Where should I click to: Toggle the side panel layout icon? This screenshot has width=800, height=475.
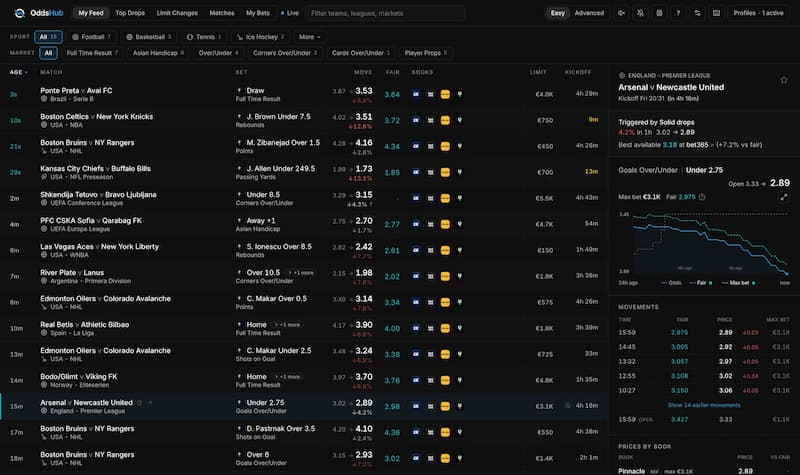pos(716,13)
